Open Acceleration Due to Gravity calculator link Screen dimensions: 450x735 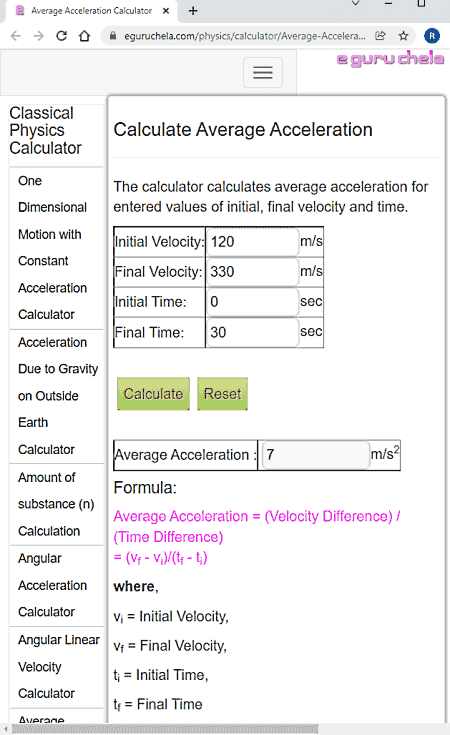coord(58,396)
